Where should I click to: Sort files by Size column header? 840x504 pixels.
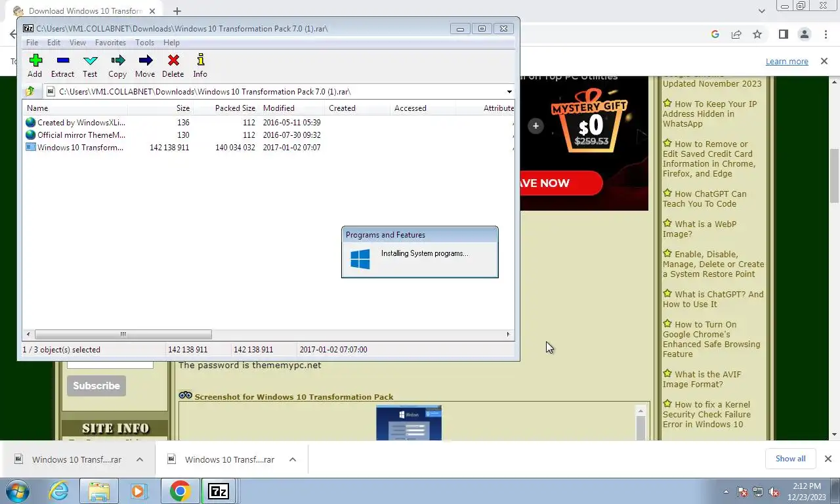coord(160,108)
